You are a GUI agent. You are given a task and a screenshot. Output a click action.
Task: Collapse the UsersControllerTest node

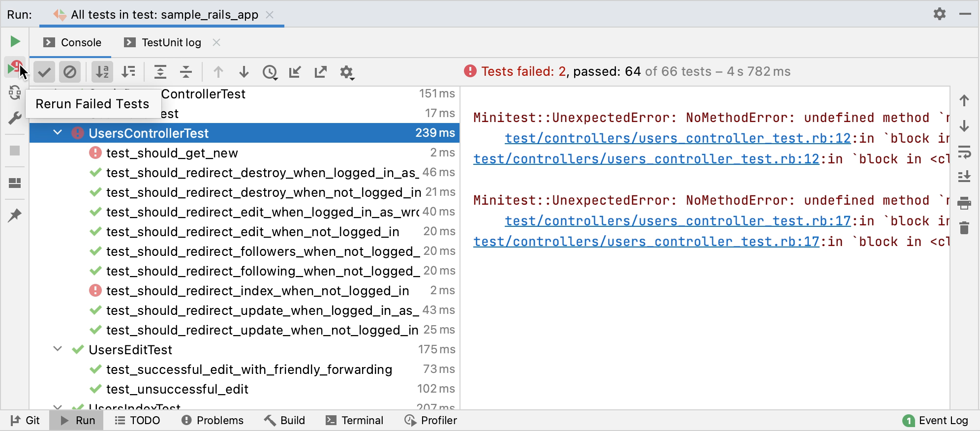[58, 133]
